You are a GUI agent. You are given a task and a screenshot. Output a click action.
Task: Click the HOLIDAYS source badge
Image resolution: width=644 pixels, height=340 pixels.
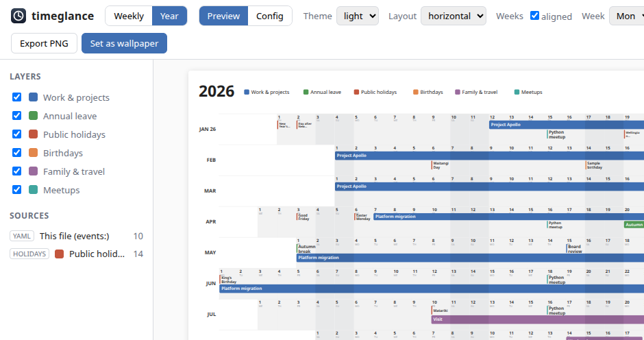click(29, 254)
